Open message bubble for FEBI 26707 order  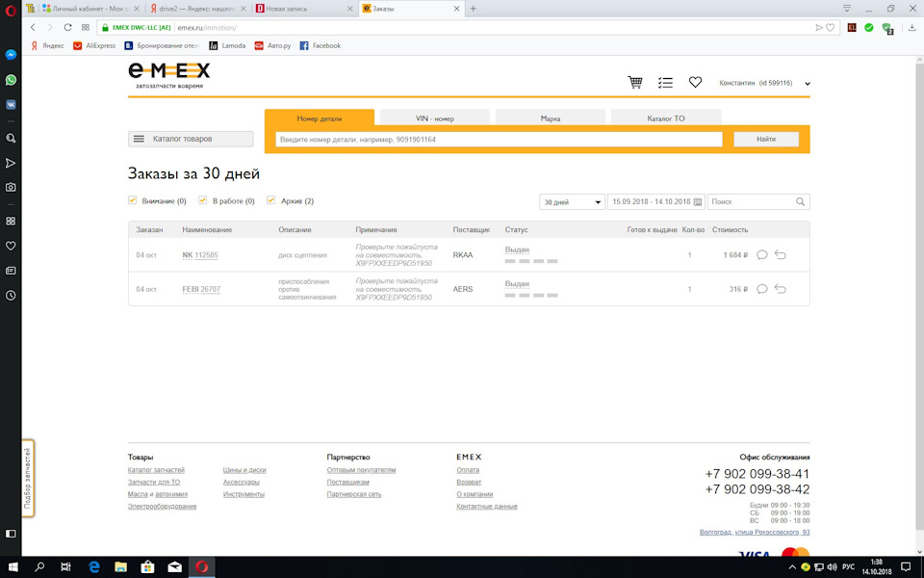point(762,289)
